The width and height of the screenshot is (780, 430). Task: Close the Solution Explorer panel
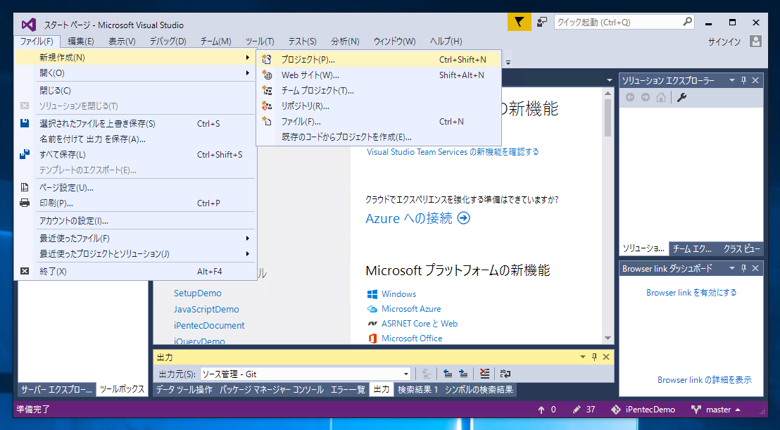click(x=755, y=81)
